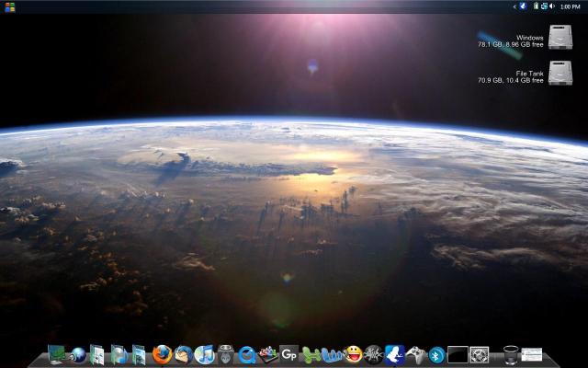Open the game controller dock icon
Viewport: 588px width, 368px height.
416,354
